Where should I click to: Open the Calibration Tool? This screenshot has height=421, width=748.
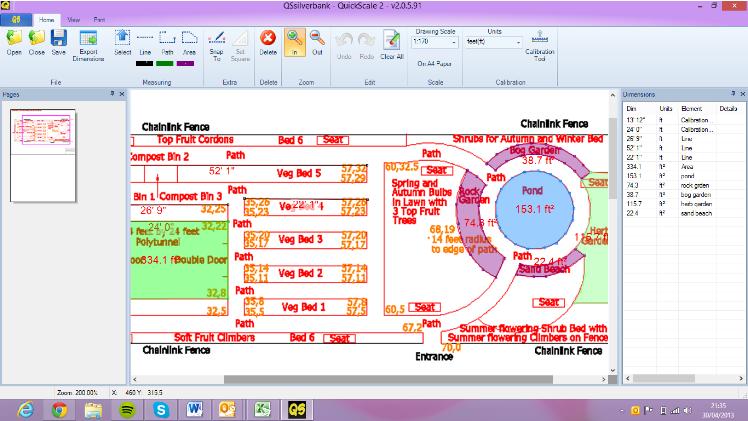coord(540,45)
